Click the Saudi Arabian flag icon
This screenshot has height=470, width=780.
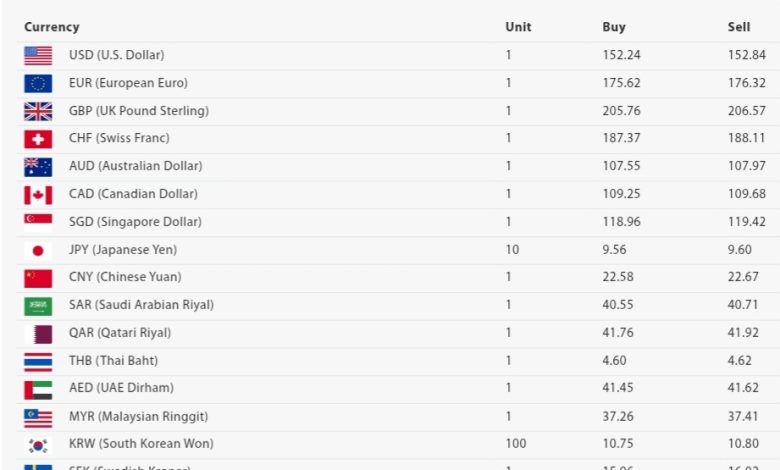[38, 306]
